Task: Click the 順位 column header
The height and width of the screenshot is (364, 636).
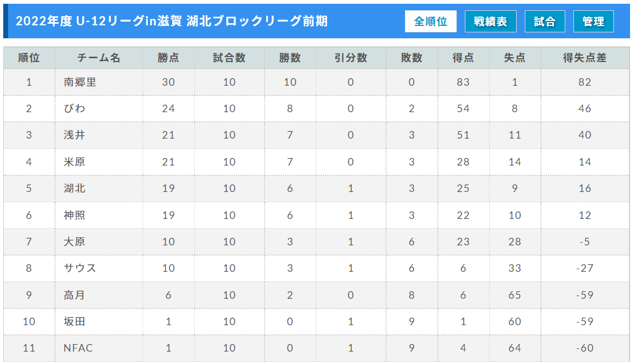Action: (x=29, y=58)
